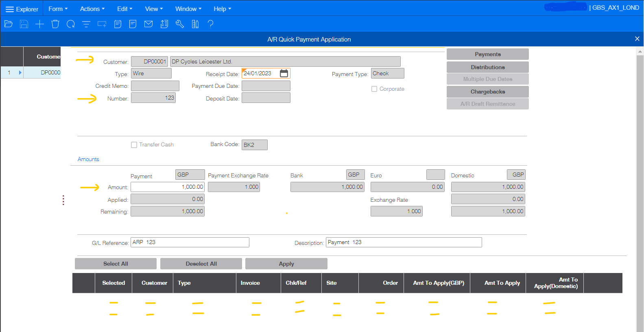This screenshot has height=332, width=644.
Task: Click the Chargebacks button
Action: click(x=487, y=92)
